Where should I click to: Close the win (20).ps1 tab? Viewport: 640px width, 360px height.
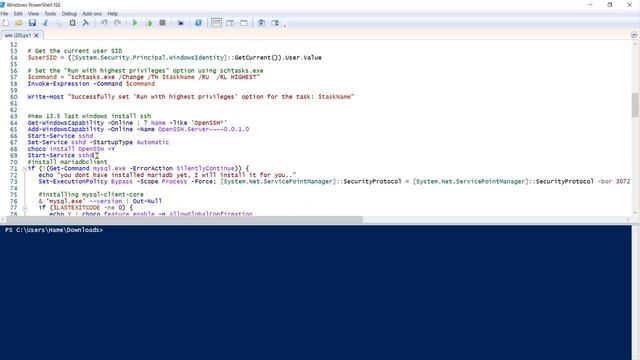(36, 35)
